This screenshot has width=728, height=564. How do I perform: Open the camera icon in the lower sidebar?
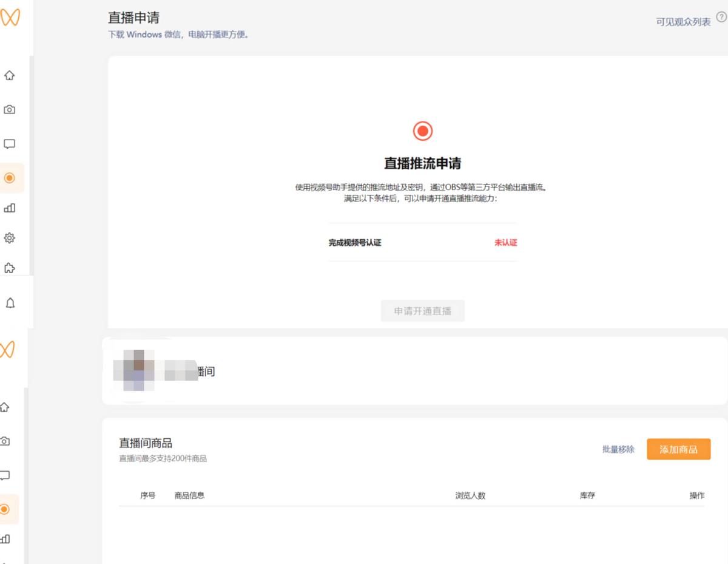click(x=5, y=441)
